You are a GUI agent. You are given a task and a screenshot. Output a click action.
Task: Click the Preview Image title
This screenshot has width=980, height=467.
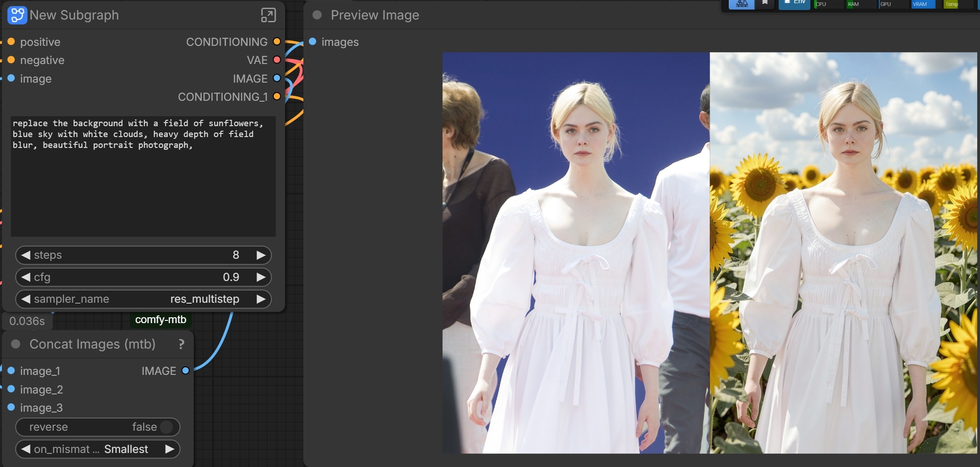pos(375,15)
